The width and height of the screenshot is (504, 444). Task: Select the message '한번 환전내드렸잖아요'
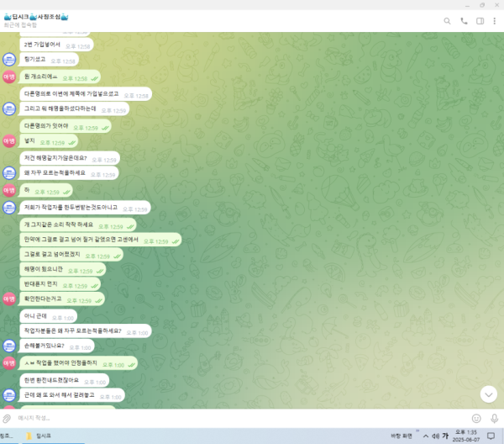pos(65,380)
